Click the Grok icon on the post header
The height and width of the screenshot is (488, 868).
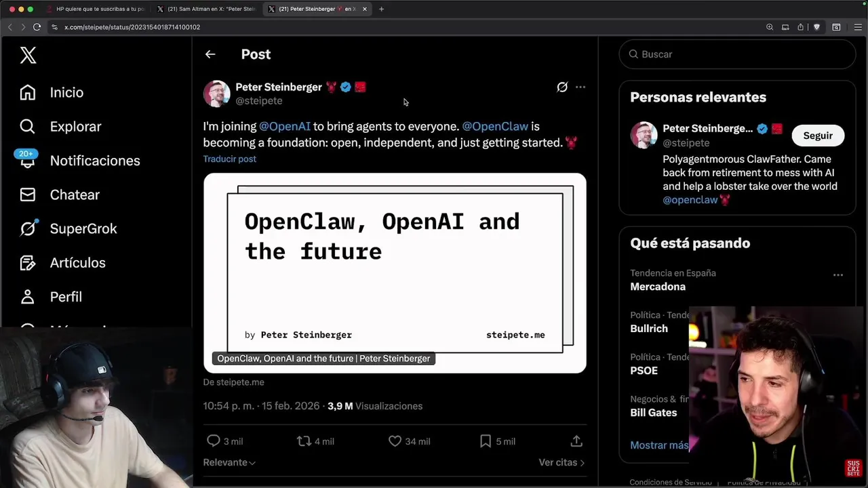pyautogui.click(x=562, y=87)
